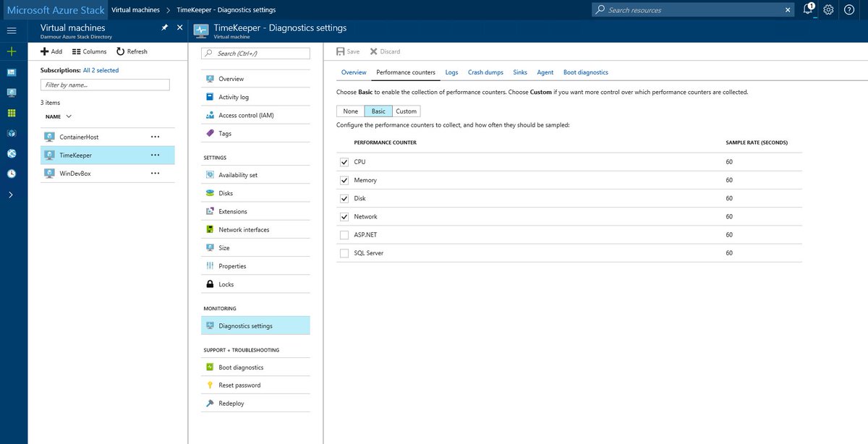Screen dimensions: 868x444
Task: Open the Columns chooser
Action: pyautogui.click(x=90, y=51)
